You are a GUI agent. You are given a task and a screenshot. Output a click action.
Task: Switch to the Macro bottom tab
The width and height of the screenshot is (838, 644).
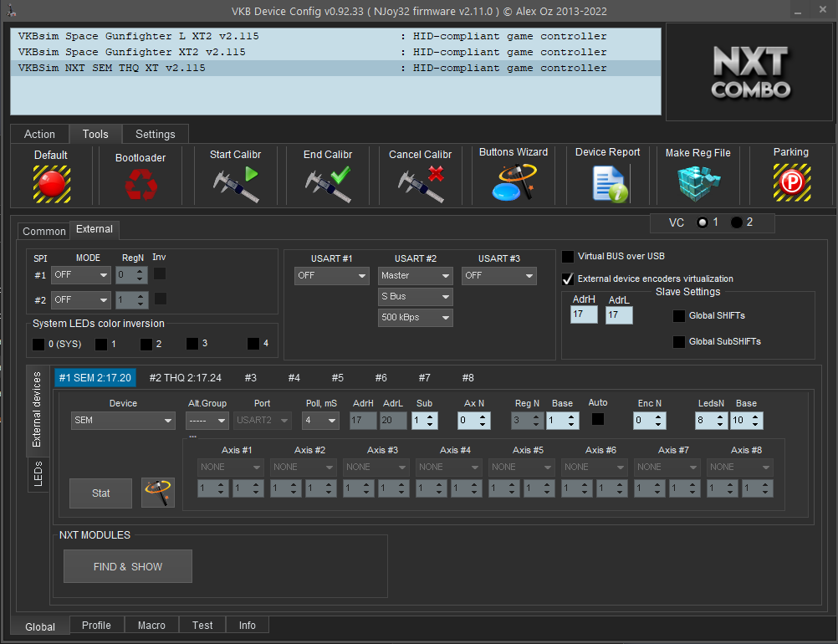(x=151, y=626)
